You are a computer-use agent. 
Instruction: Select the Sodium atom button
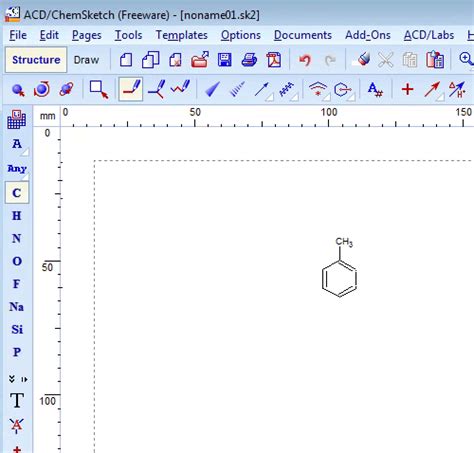17,307
